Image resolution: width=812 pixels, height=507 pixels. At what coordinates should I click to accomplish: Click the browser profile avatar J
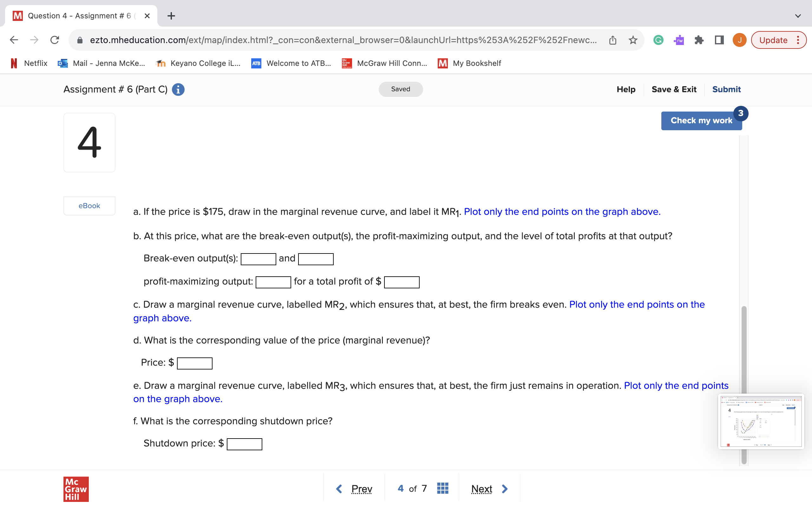pos(739,40)
